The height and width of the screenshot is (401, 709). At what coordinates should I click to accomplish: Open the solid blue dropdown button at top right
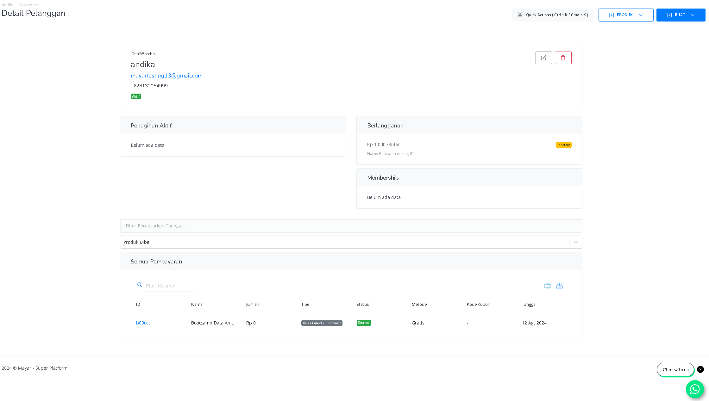[681, 15]
